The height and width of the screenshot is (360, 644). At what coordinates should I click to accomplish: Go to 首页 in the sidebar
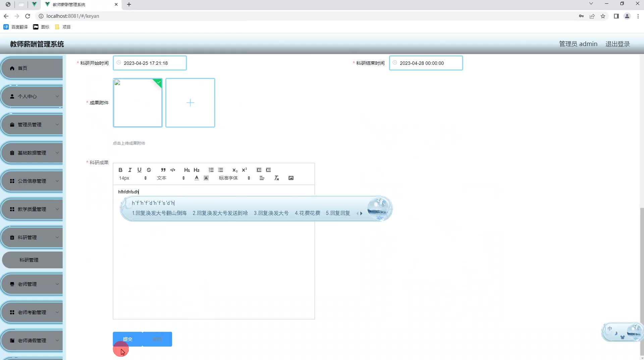[32, 68]
